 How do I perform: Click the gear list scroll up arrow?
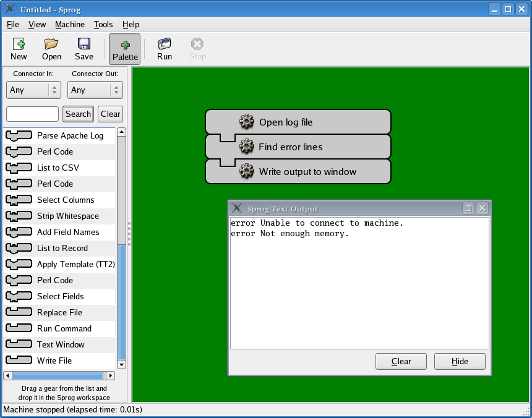tap(121, 132)
